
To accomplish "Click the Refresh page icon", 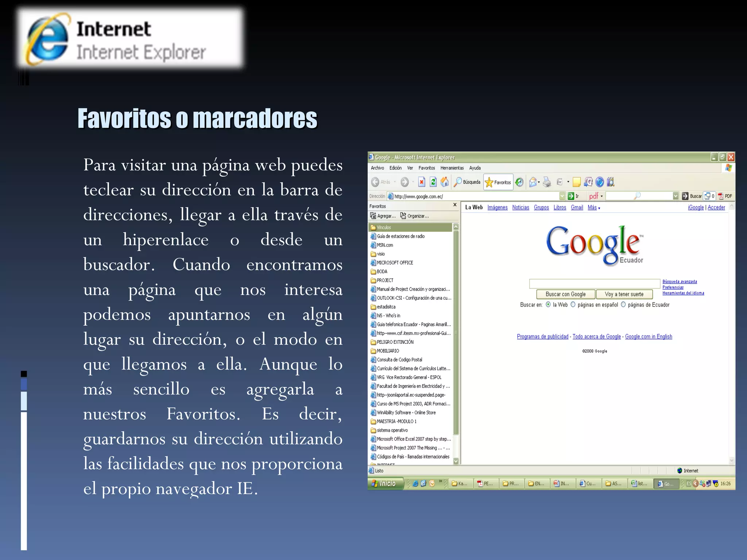I will click(x=433, y=182).
